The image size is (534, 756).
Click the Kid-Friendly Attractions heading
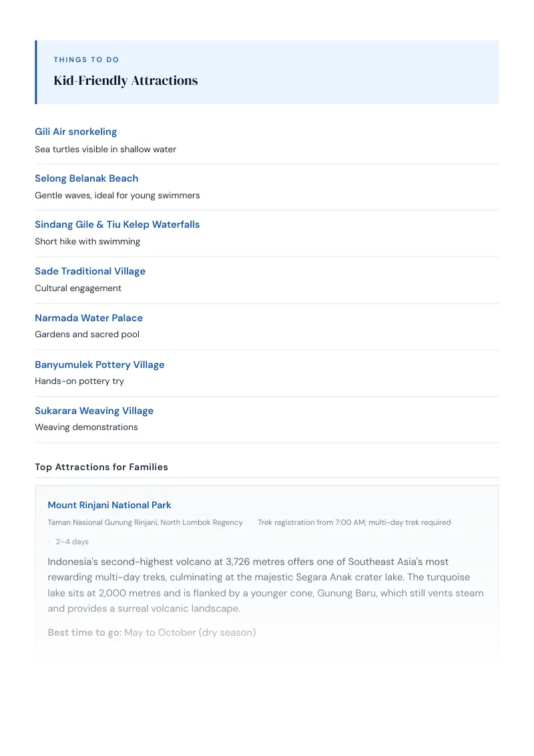tap(125, 81)
